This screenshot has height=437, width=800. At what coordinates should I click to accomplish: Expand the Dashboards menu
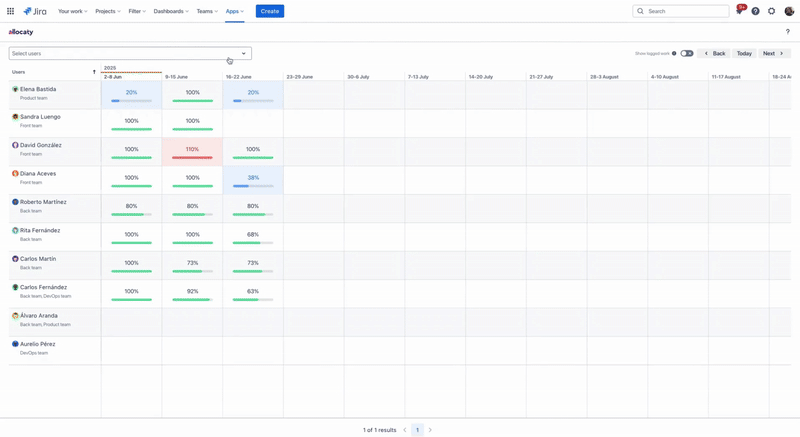pos(171,11)
